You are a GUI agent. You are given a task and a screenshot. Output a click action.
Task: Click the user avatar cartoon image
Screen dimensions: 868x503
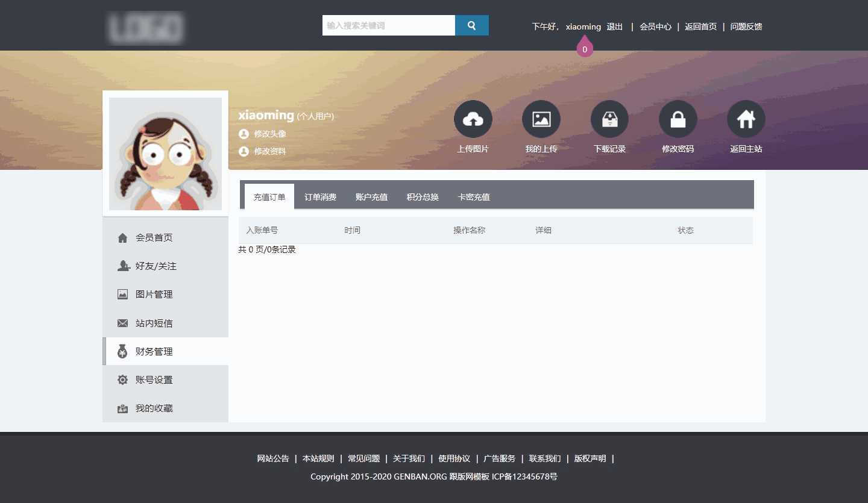point(165,154)
